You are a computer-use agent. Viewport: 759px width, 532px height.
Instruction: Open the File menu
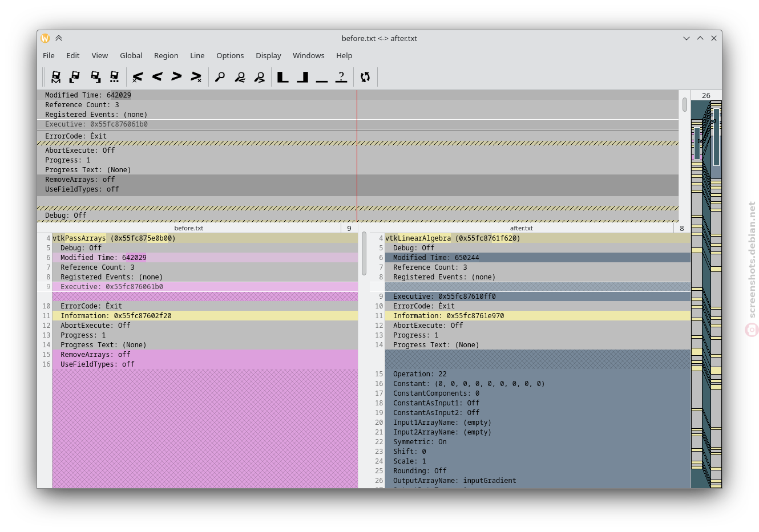pos(49,55)
